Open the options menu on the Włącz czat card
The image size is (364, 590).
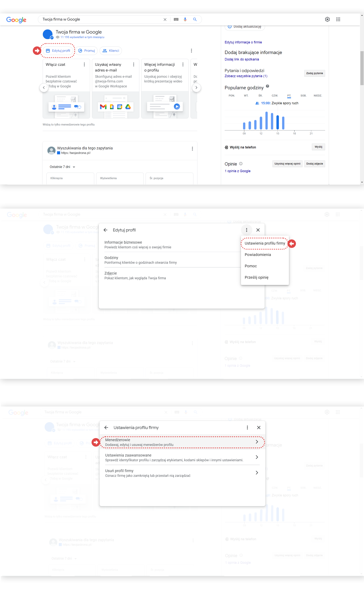coord(84,64)
